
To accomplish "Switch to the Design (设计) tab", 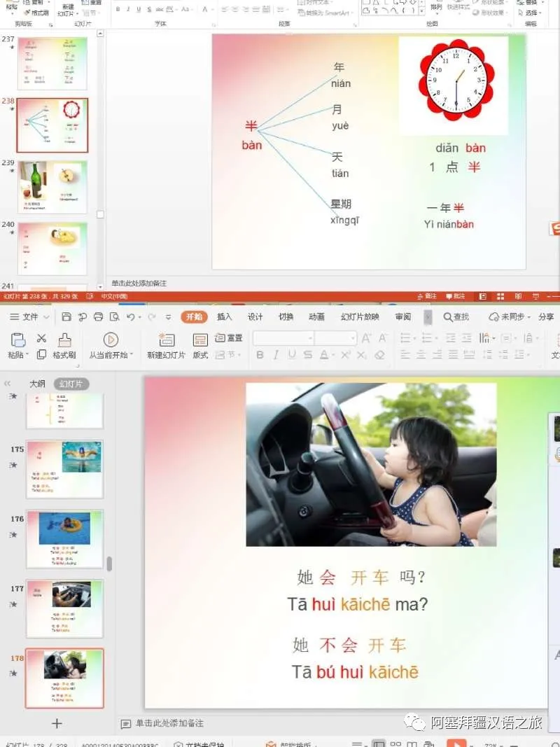I will tap(255, 317).
